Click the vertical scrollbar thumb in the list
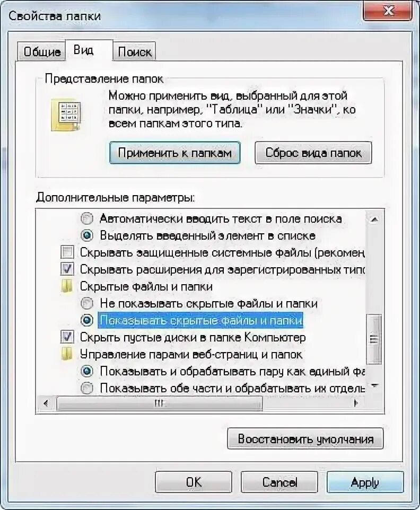The width and height of the screenshot is (420, 510). [374, 339]
